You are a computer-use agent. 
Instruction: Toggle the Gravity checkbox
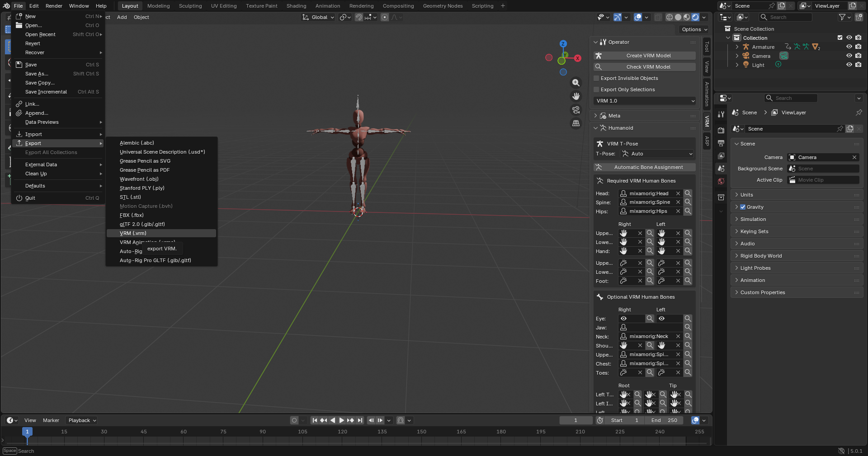click(743, 207)
